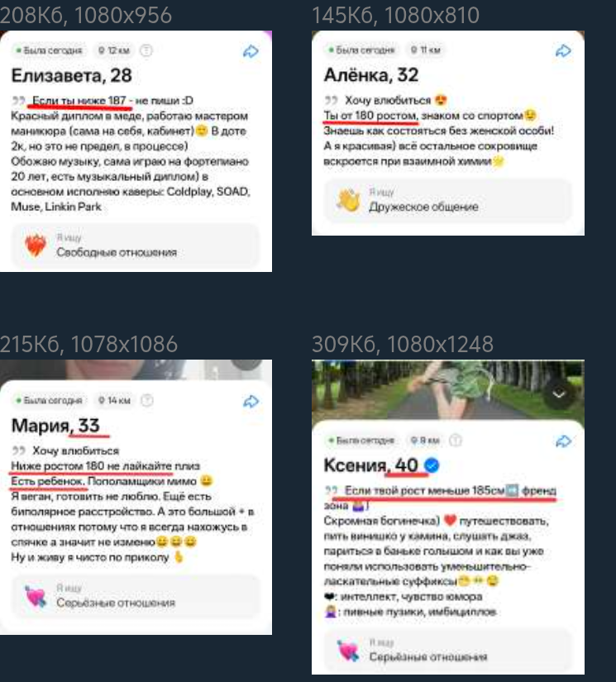Click the Мария, 33 profile name
The width and height of the screenshot is (616, 682).
tap(55, 426)
